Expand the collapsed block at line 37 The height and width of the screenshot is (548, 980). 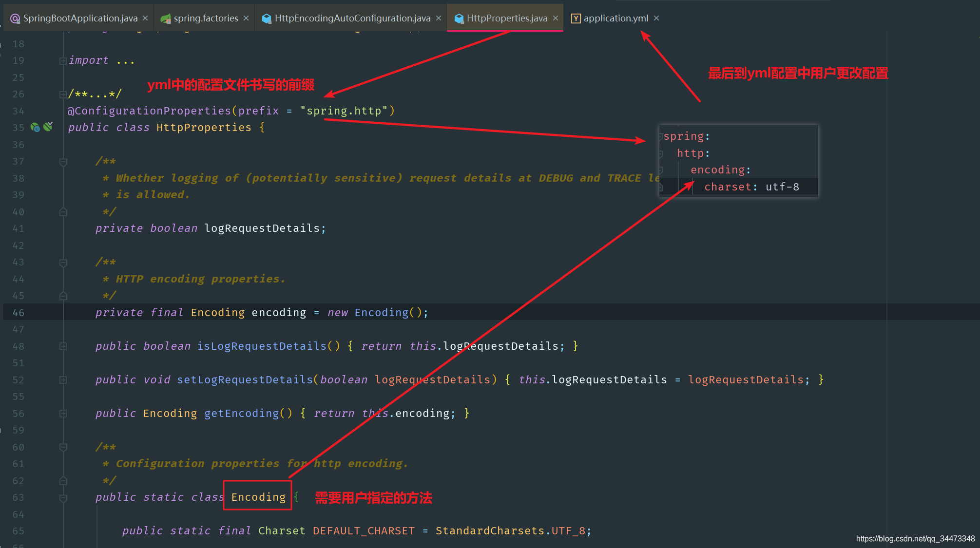pos(62,161)
